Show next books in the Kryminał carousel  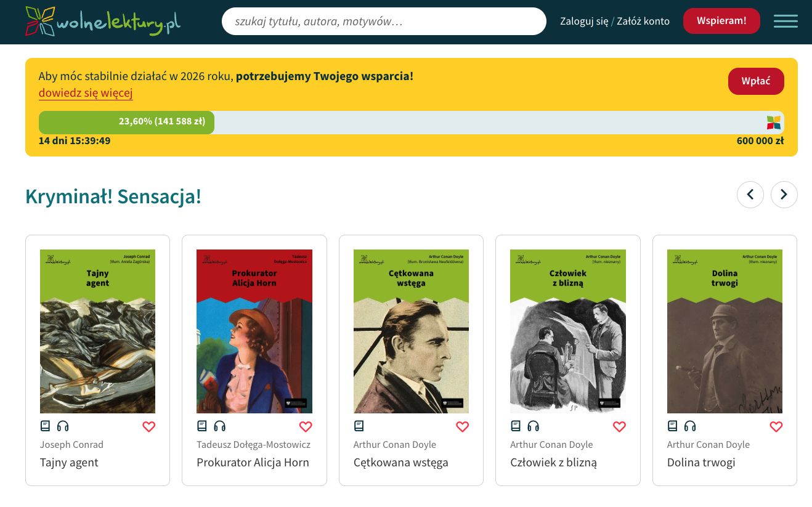click(784, 195)
